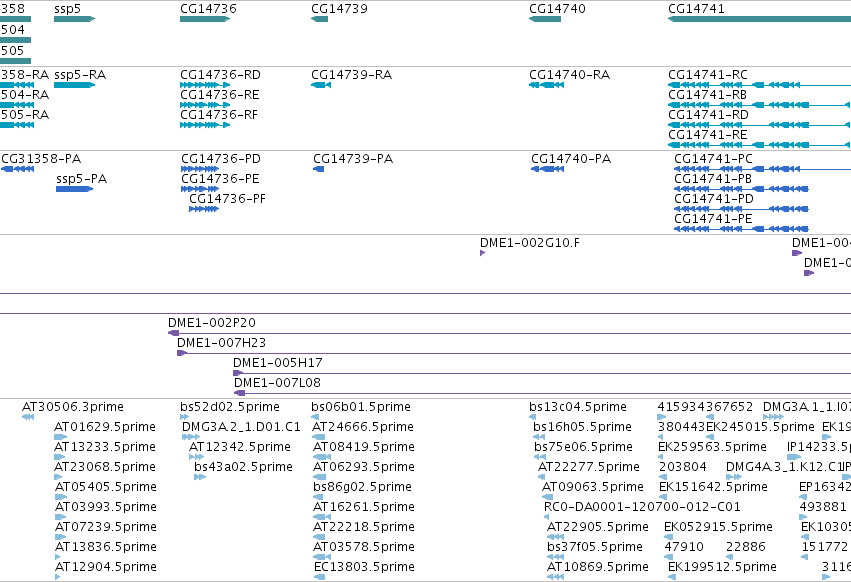Select the DME1-007L08 BAC label
The height and width of the screenshot is (582, 851).
277,383
